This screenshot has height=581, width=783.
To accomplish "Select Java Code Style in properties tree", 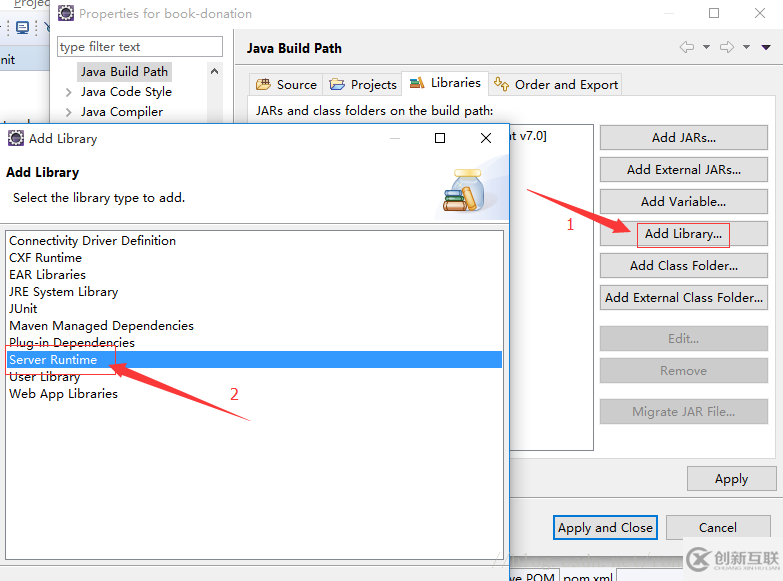I will click(126, 92).
